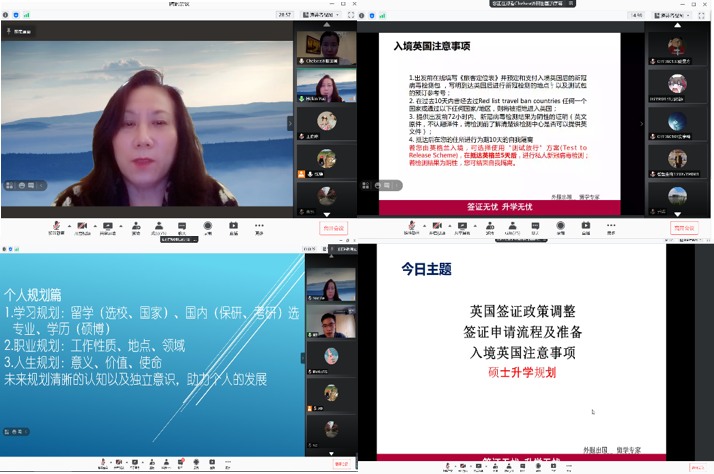The image size is (714, 474).
Task: Click Share Screen in the top-left meeting toolbar
Action: coord(107,225)
